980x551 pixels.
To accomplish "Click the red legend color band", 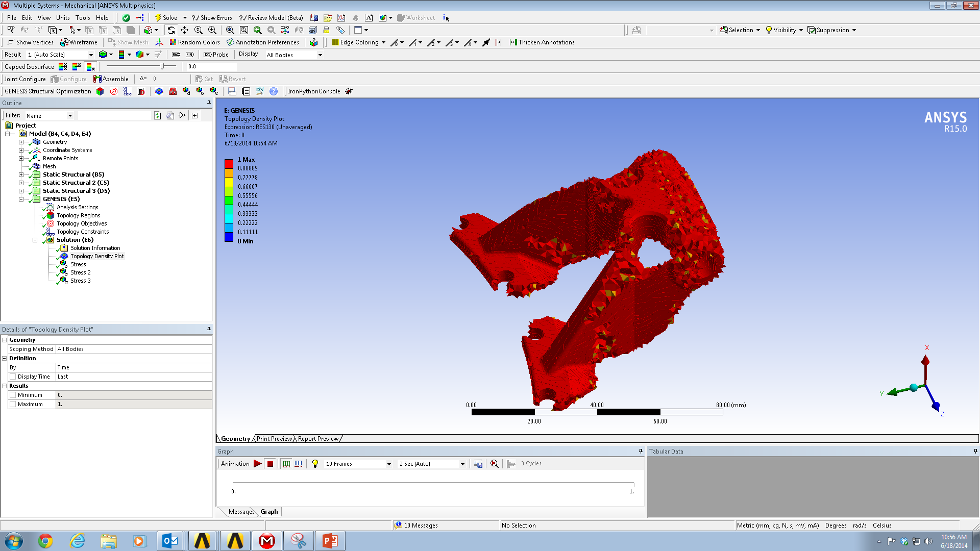I will coord(229,164).
